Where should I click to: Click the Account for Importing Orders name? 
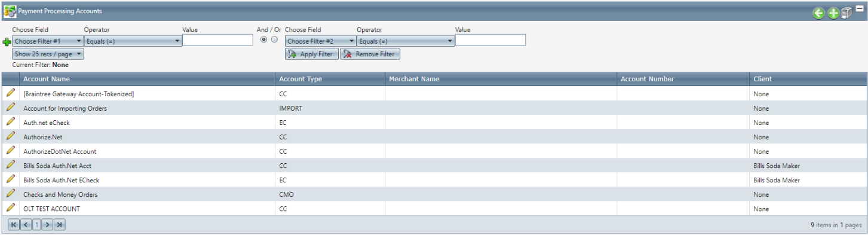(65, 108)
